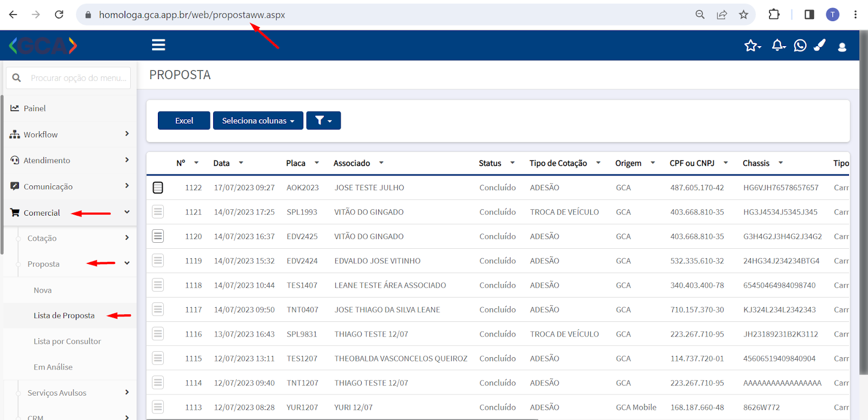868x420 pixels.
Task: Reload the current page
Action: 59,15
